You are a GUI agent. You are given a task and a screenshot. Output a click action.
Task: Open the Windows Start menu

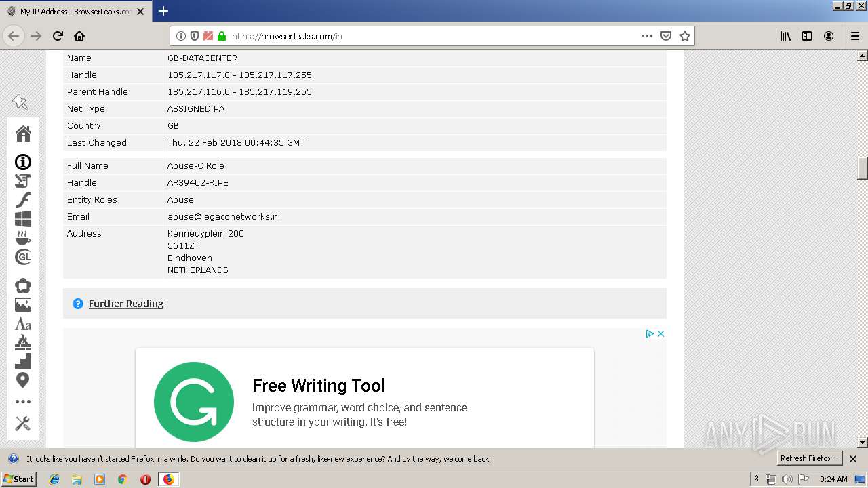pos(19,479)
